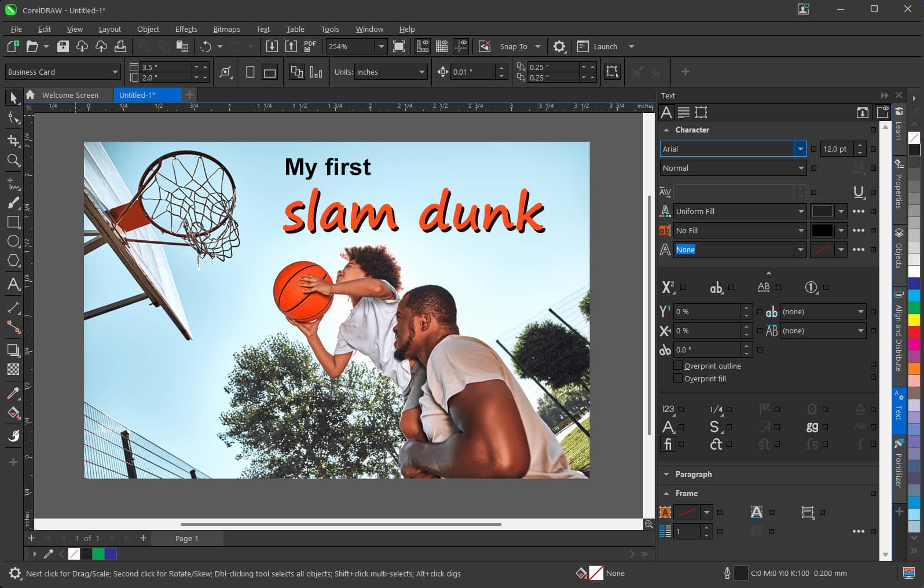Viewport: 924px width, 588px height.
Task: Switch to the Welcome Screen tab
Action: click(x=69, y=95)
